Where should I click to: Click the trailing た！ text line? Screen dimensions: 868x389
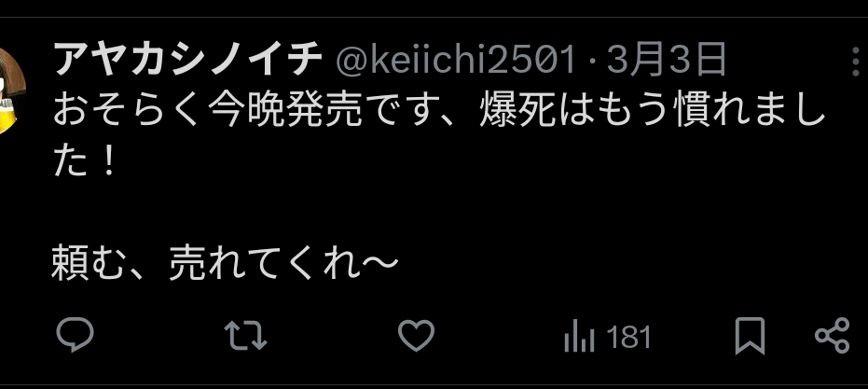tap(84, 161)
